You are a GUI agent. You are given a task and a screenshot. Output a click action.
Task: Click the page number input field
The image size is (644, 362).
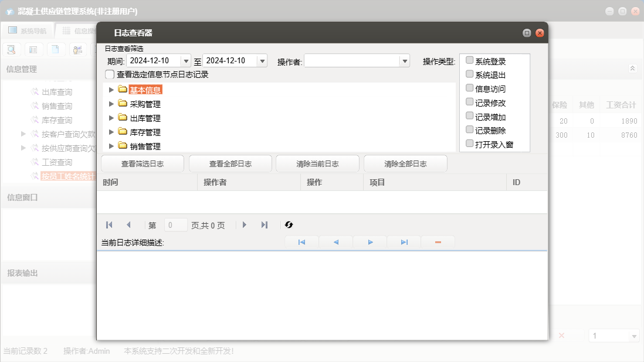pyautogui.click(x=176, y=225)
